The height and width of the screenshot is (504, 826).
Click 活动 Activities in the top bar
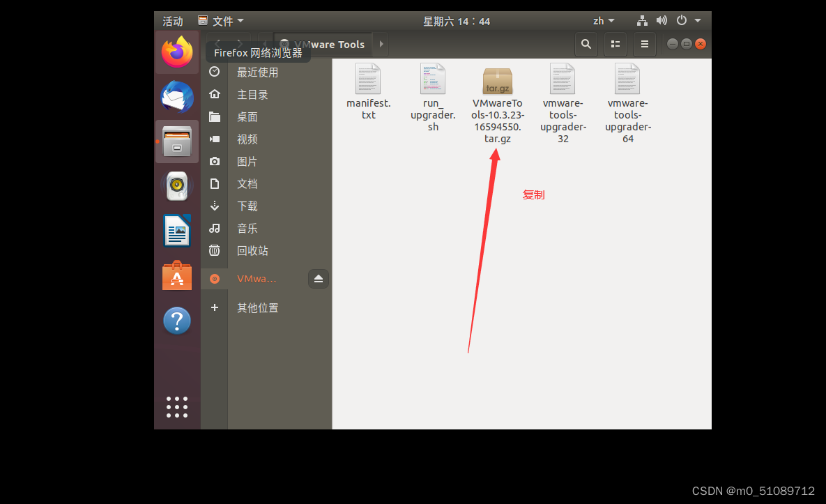173,21
